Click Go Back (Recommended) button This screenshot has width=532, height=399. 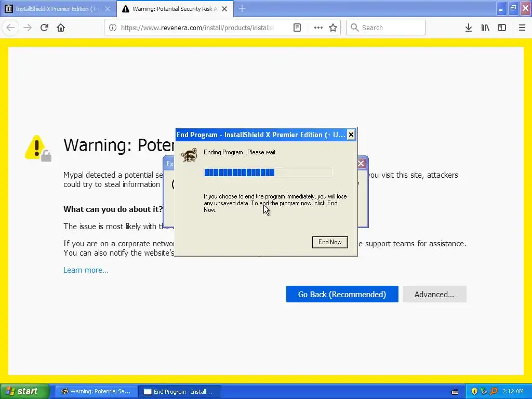(x=342, y=294)
